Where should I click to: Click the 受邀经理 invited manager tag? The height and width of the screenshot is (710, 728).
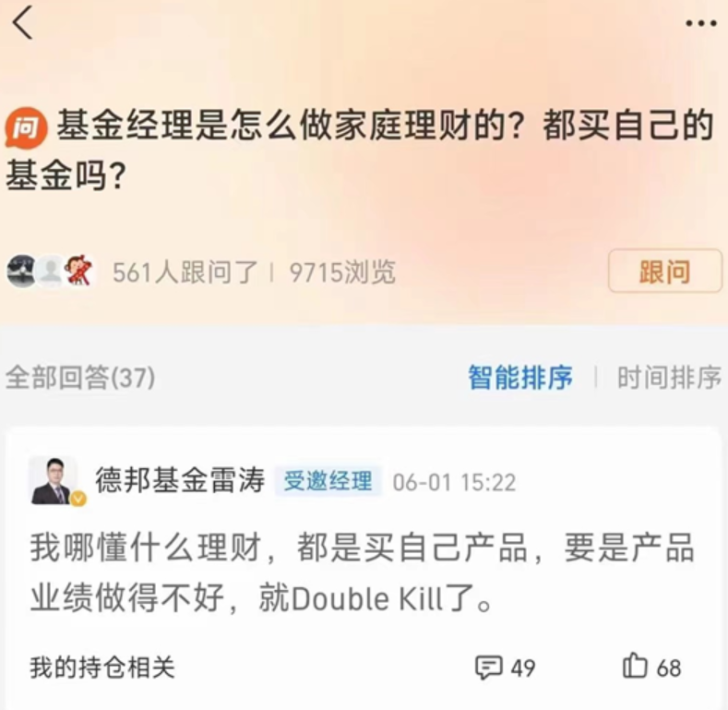coord(328,481)
